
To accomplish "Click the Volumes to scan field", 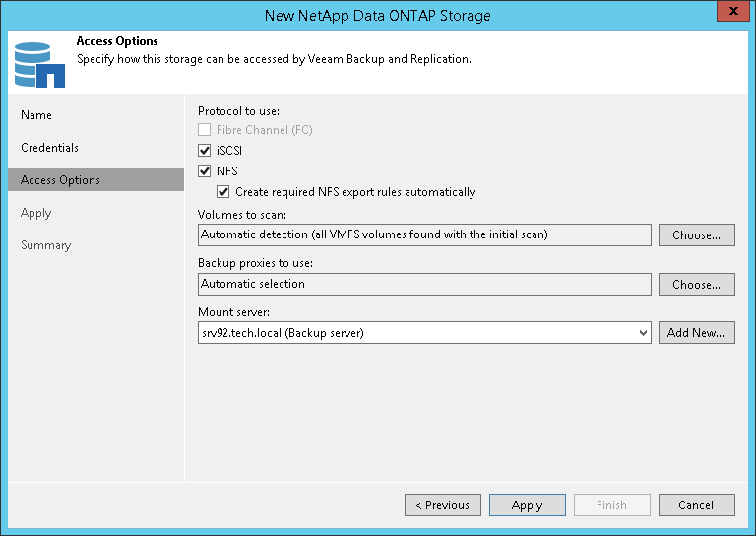I will pyautogui.click(x=424, y=235).
